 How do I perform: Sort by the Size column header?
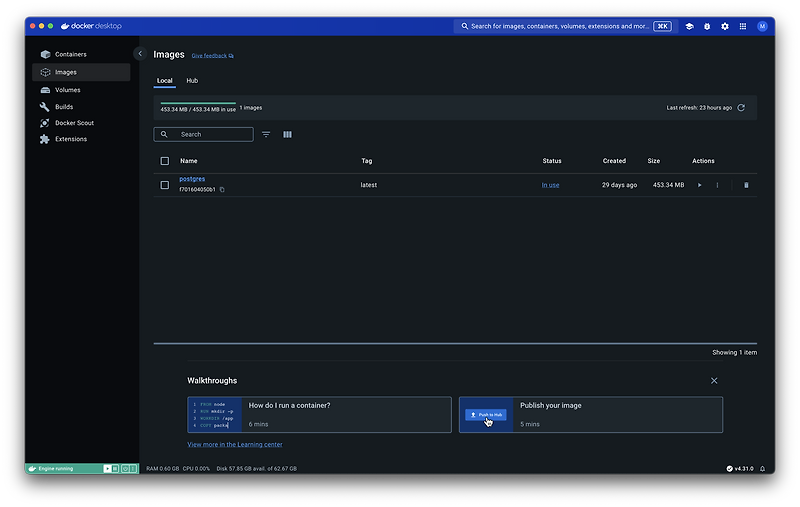pos(654,161)
